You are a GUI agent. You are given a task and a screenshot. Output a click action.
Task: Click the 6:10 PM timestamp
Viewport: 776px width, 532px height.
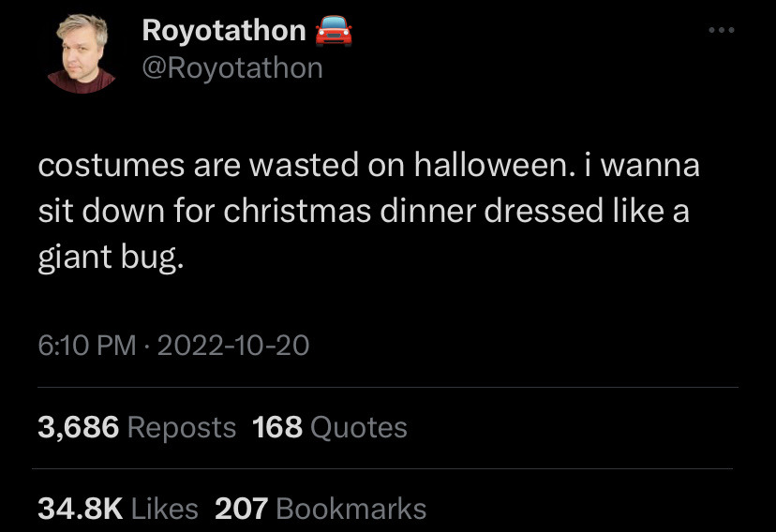tap(86, 347)
